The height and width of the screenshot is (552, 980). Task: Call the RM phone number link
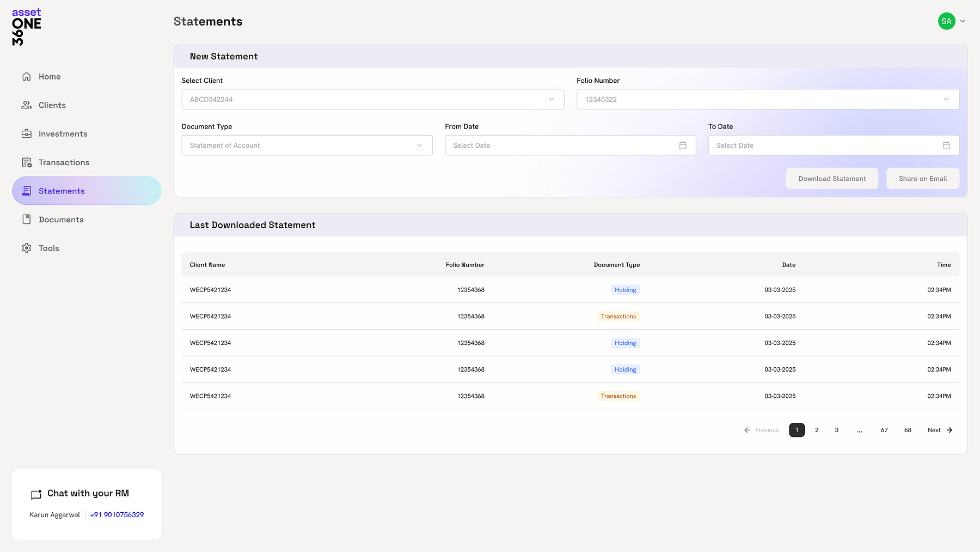(x=116, y=514)
